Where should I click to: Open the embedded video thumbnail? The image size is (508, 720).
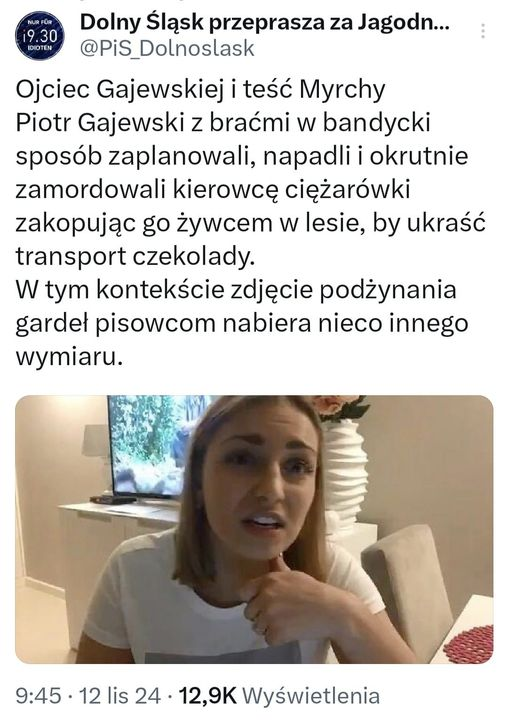pos(254,529)
